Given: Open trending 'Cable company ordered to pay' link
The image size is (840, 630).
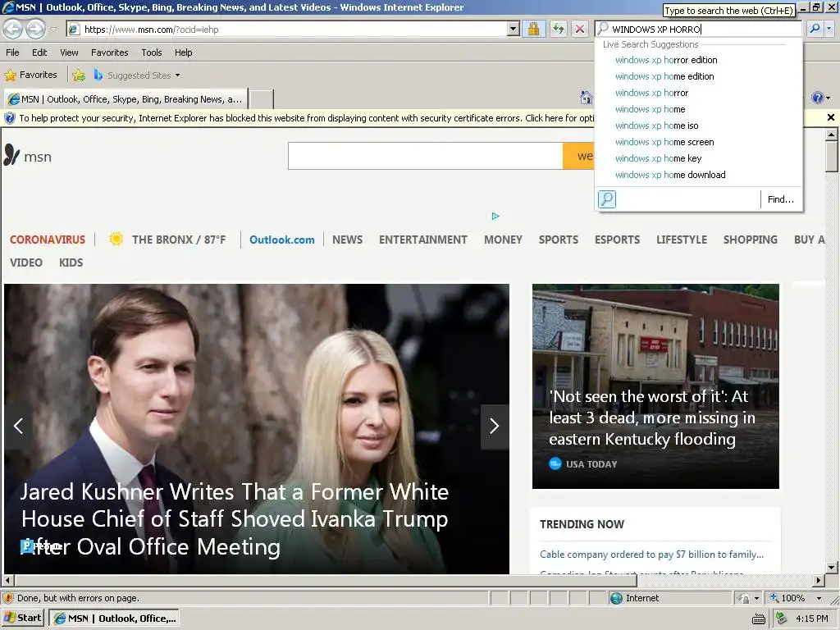Looking at the screenshot, I should tap(651, 555).
